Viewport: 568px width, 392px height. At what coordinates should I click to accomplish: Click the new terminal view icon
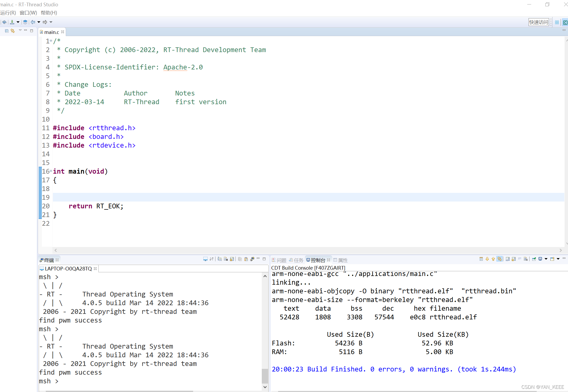pyautogui.click(x=252, y=259)
